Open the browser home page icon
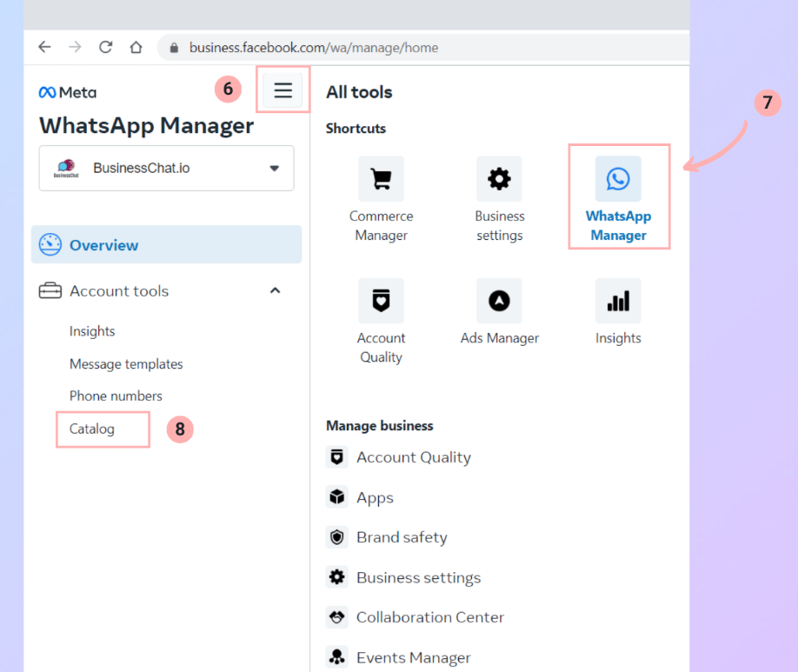The width and height of the screenshot is (798, 672). point(136,47)
